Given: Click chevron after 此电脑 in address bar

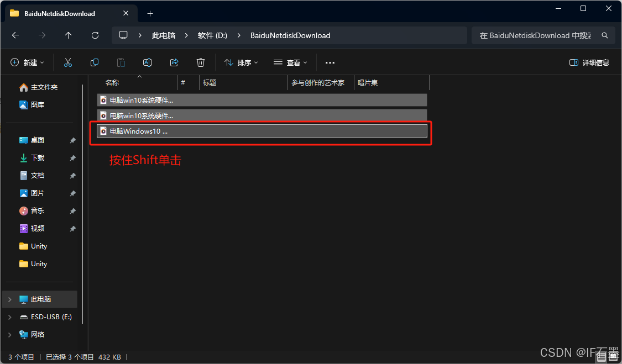Looking at the screenshot, I should (186, 35).
